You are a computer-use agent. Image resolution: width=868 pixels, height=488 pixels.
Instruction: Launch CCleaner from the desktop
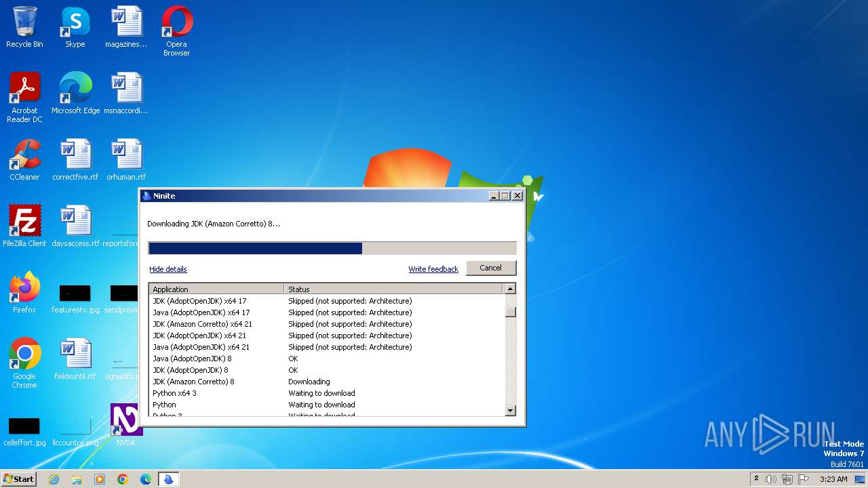pos(24,160)
